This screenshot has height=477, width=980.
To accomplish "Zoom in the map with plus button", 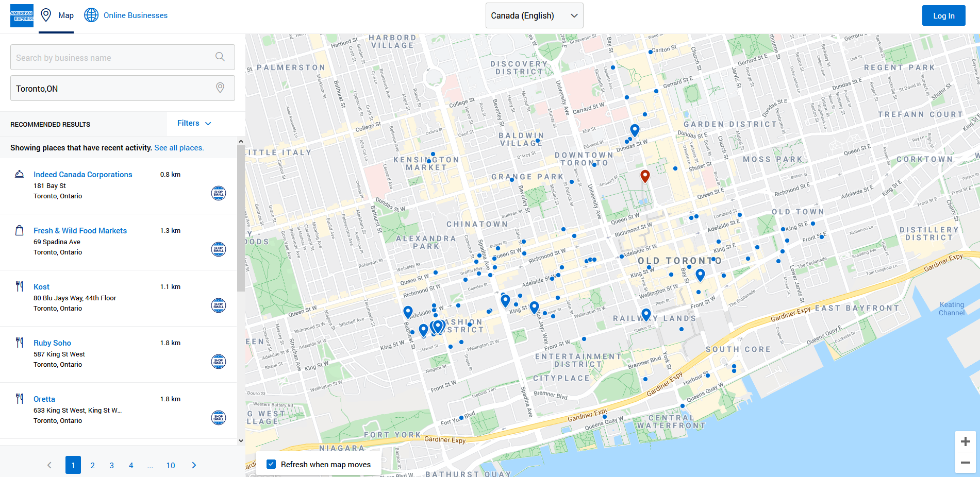I will coord(966,441).
